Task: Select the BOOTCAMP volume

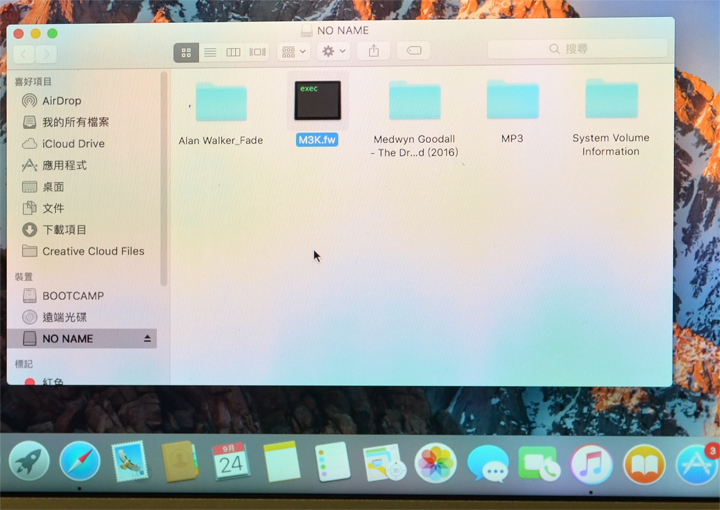Action: [x=63, y=296]
